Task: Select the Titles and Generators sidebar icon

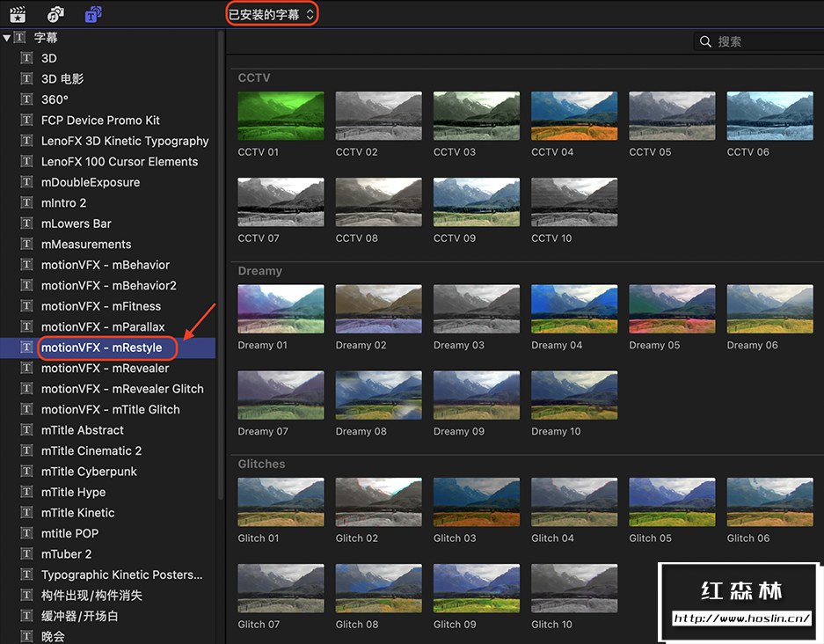Action: pyautogui.click(x=93, y=14)
